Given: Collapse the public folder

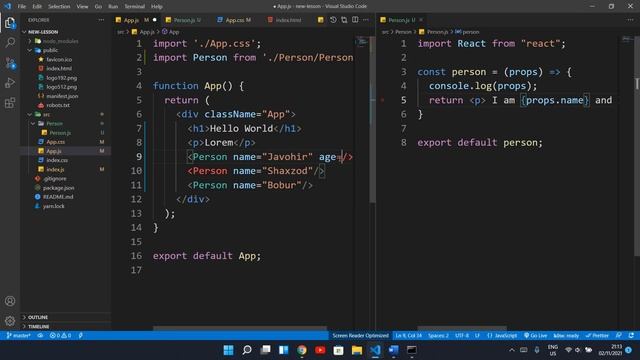Looking at the screenshot, I should click(x=51, y=50).
